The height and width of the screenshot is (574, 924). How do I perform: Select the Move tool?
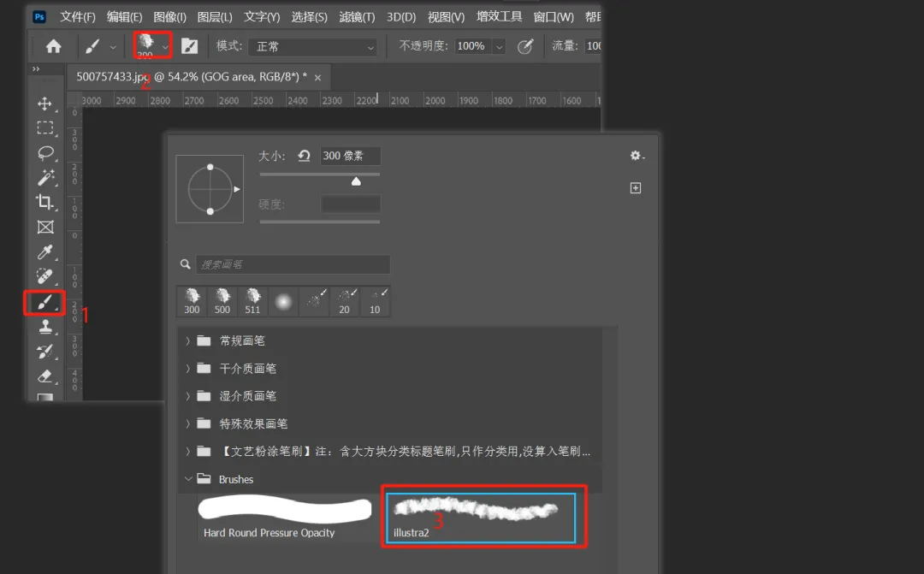point(44,104)
